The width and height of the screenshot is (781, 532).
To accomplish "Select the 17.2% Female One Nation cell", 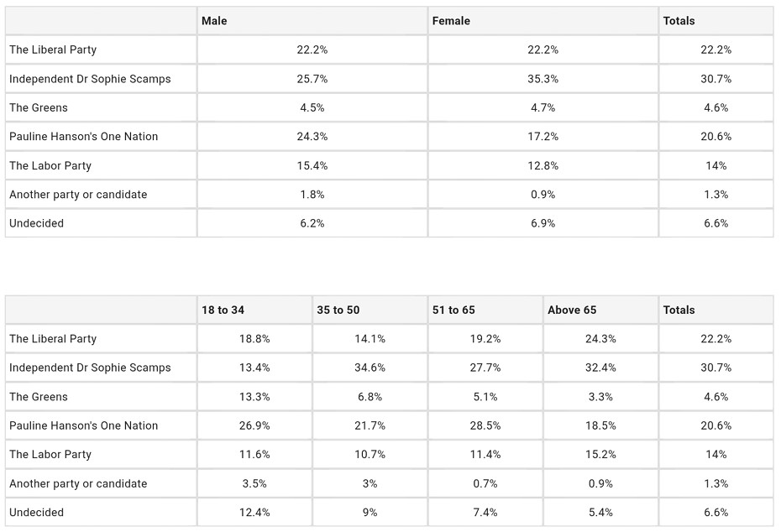I will pos(543,137).
